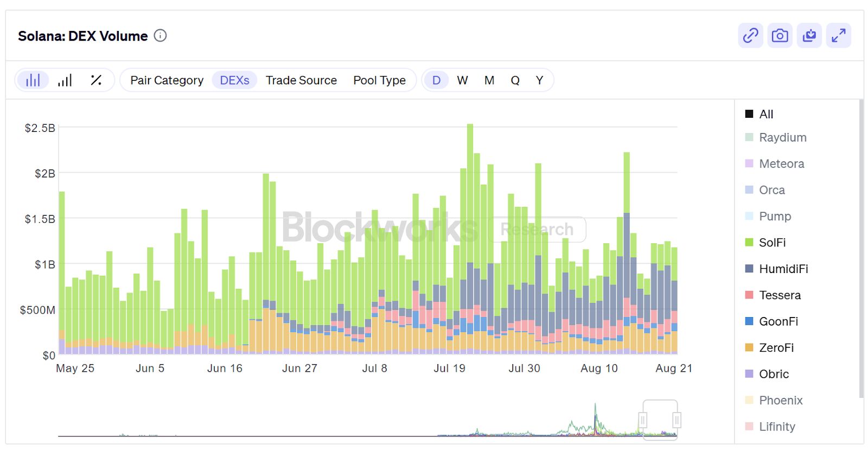Download chart data with the download icon
The height and width of the screenshot is (450, 868).
point(809,36)
